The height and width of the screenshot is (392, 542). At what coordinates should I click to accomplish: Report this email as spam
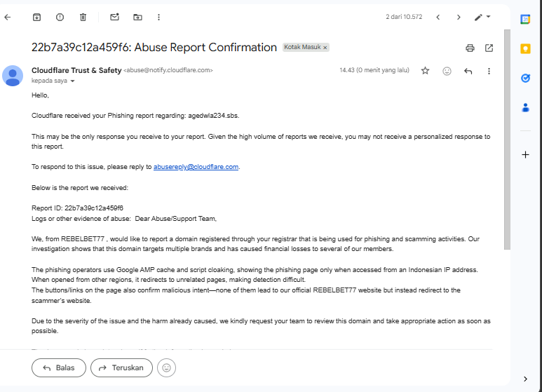tap(60, 17)
